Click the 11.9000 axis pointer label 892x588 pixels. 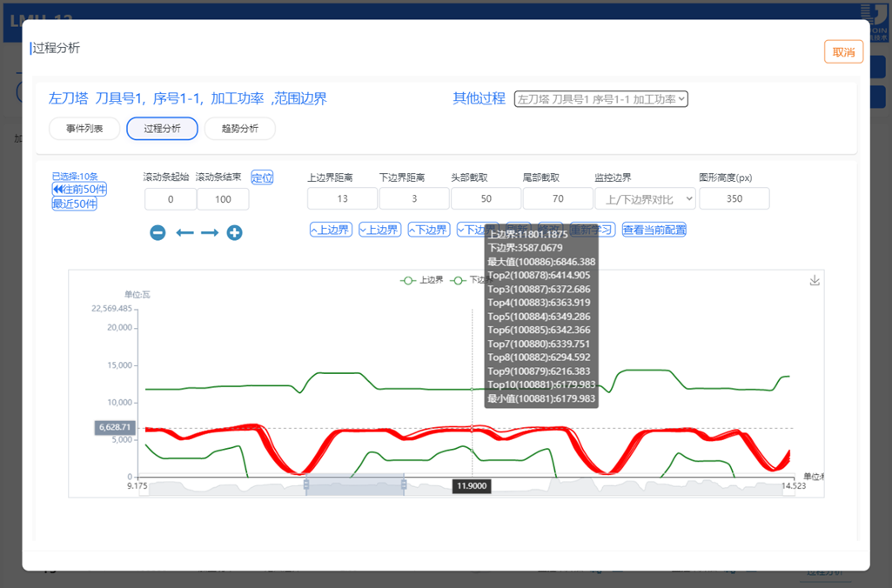[x=472, y=486]
